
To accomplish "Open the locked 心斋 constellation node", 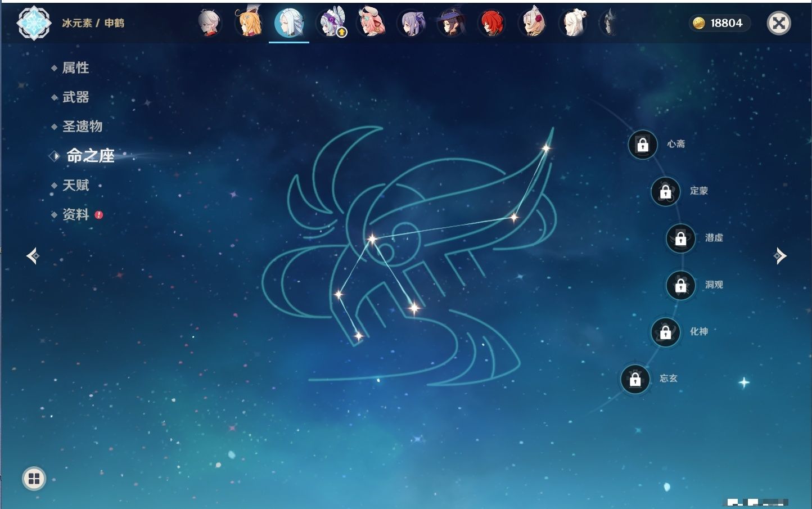I will pyautogui.click(x=643, y=145).
